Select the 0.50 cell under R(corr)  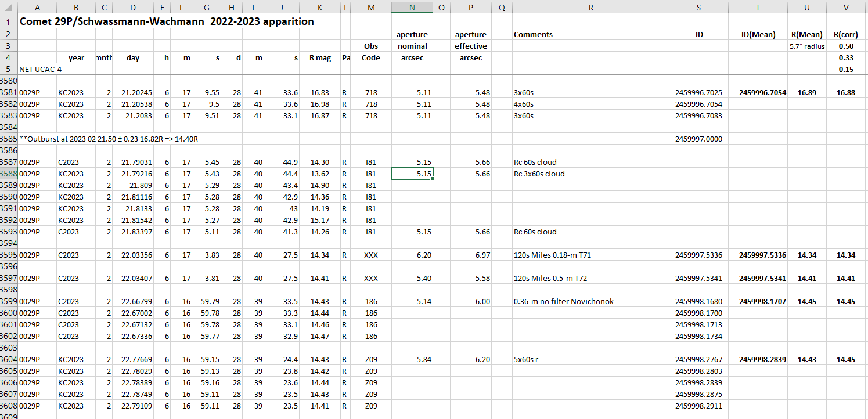846,46
